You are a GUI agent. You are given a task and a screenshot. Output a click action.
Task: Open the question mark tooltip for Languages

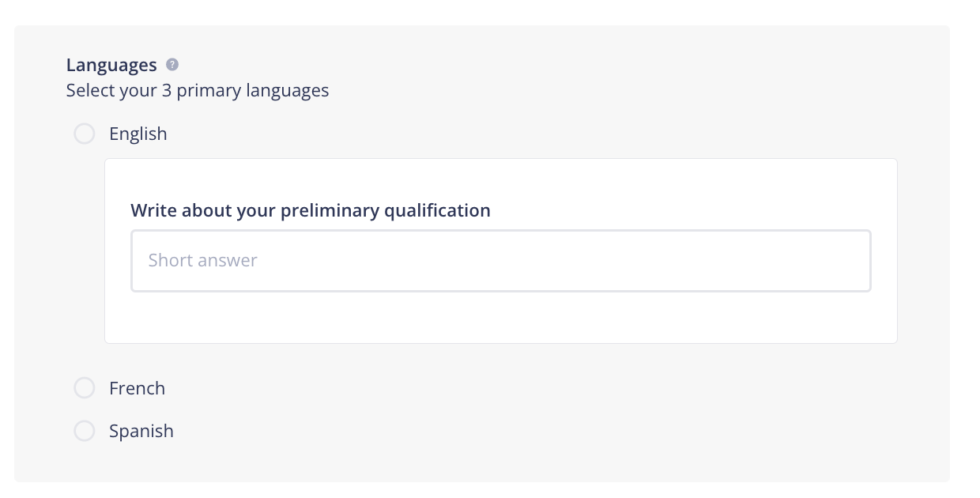pos(172,65)
